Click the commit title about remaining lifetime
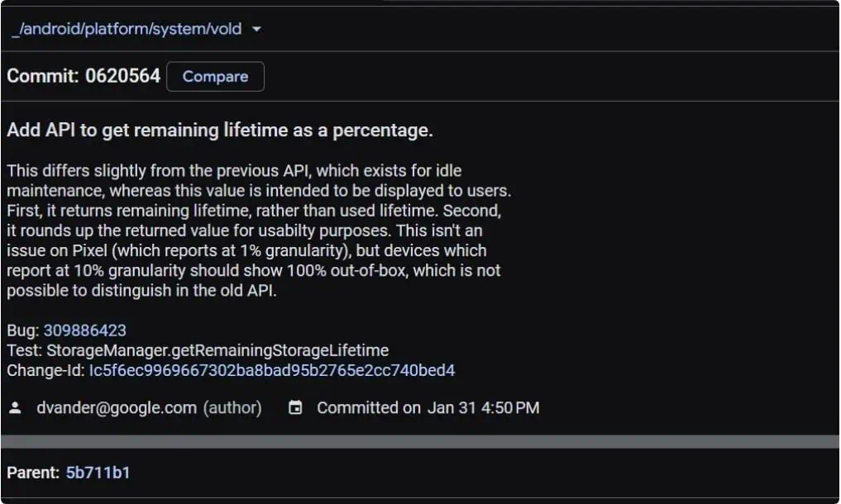This screenshot has height=504, width=841. 220,131
